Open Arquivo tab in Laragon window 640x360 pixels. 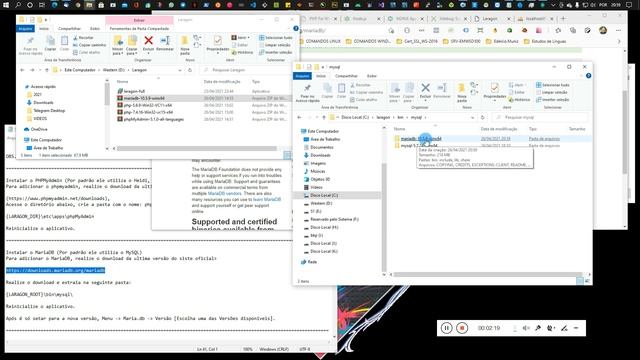coord(25,29)
